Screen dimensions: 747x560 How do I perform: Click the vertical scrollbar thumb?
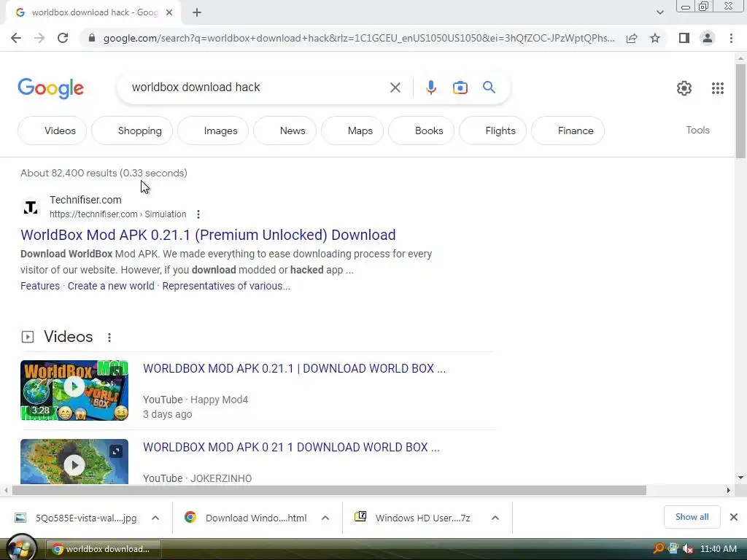tap(740, 111)
